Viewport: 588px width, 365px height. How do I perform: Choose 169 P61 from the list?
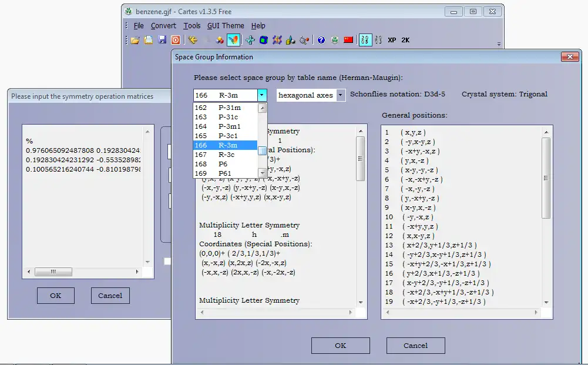pyautogui.click(x=225, y=173)
